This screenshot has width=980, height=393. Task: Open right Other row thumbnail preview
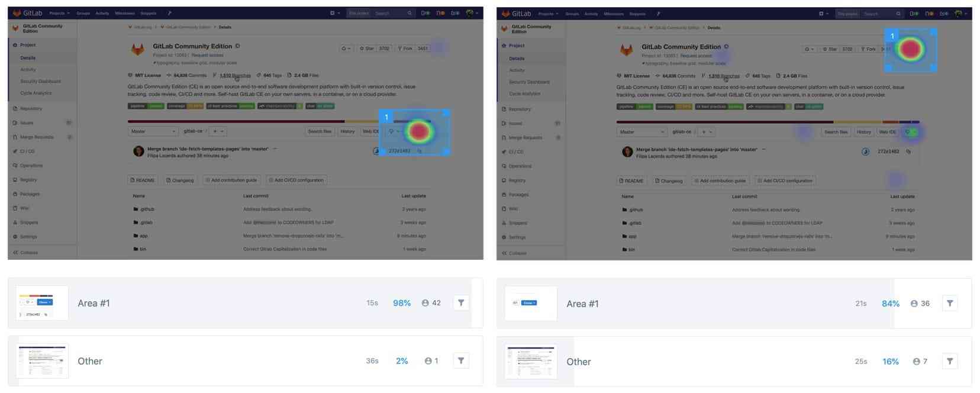tap(531, 362)
